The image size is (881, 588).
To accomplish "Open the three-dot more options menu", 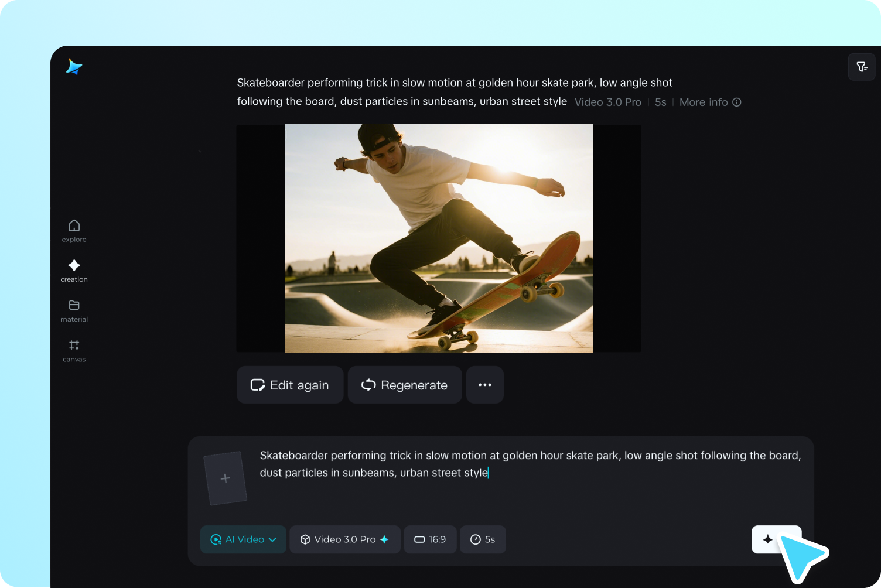I will pyautogui.click(x=484, y=385).
